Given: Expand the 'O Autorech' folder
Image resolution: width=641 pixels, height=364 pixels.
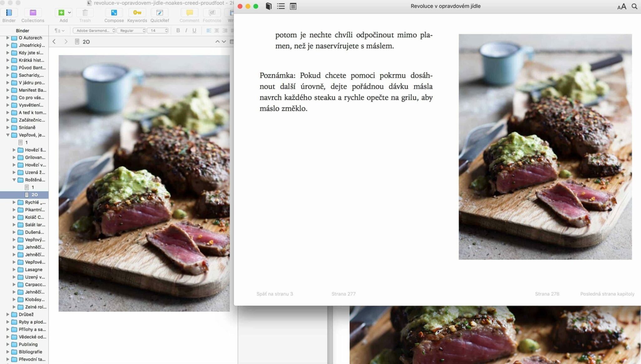Looking at the screenshot, I should click(x=8, y=38).
